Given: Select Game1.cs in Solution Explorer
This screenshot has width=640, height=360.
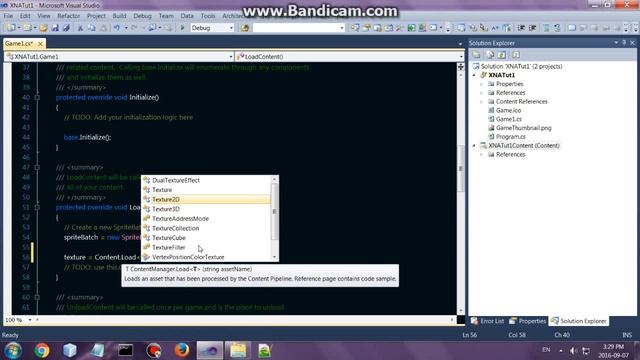Looking at the screenshot, I should point(508,119).
